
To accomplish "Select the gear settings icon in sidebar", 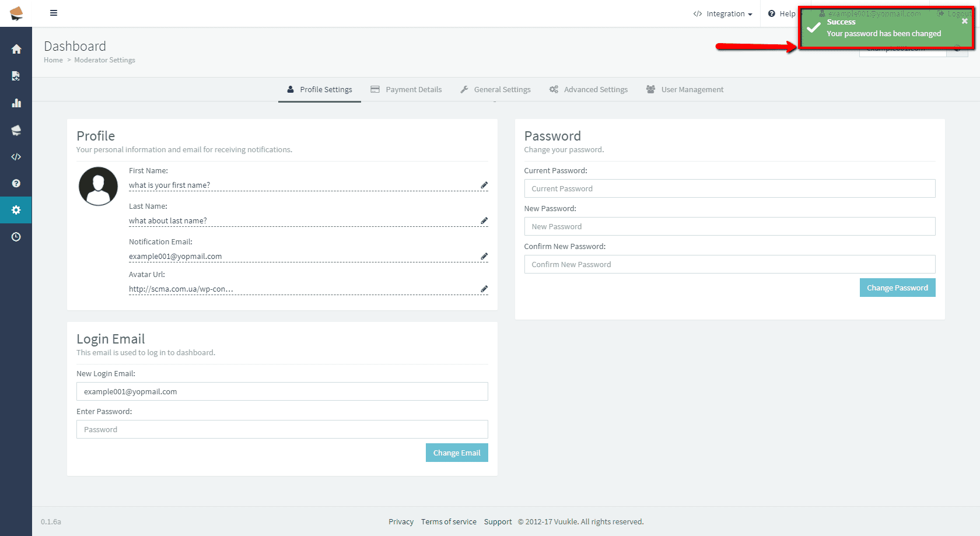I will (16, 210).
